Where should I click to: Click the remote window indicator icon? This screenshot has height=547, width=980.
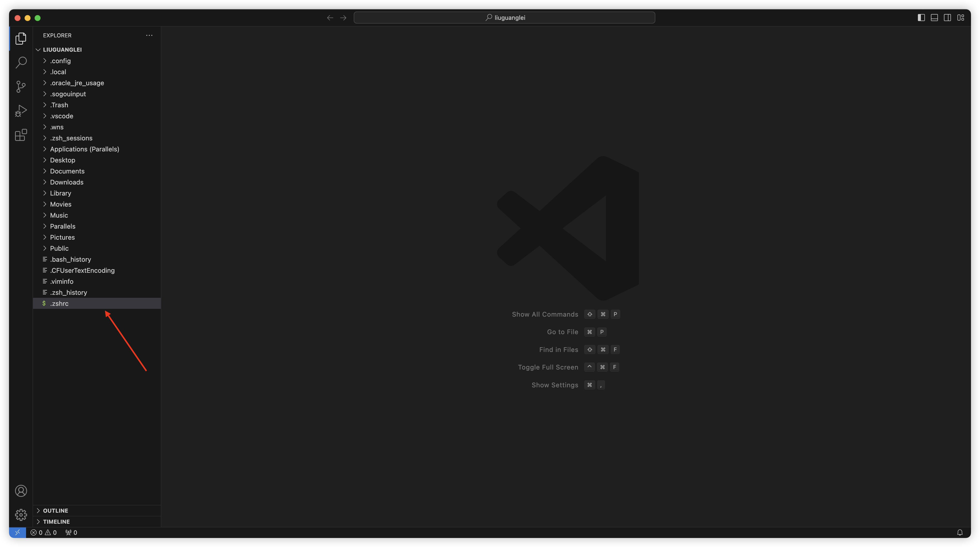click(18, 532)
